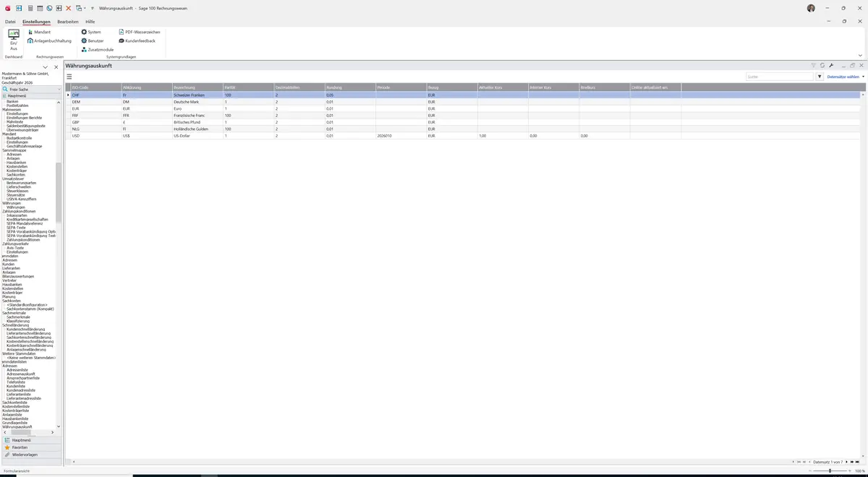The height and width of the screenshot is (477, 868).
Task: Open the Wiedervorlagen panel
Action: 25,455
